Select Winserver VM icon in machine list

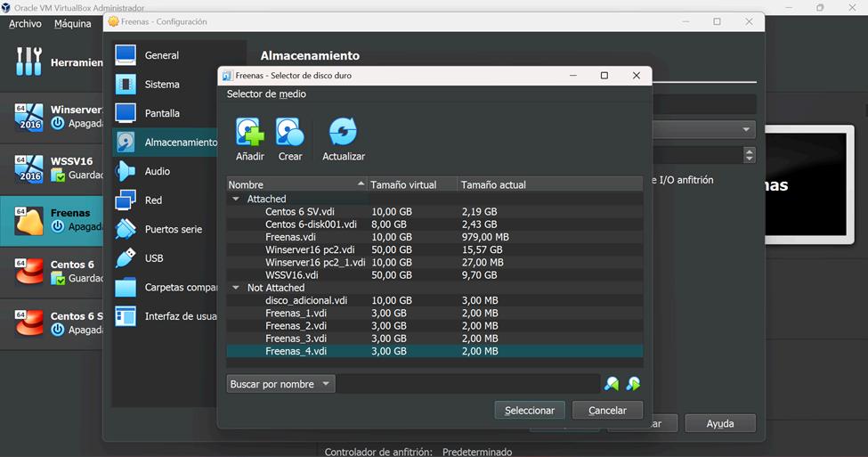[x=28, y=117]
